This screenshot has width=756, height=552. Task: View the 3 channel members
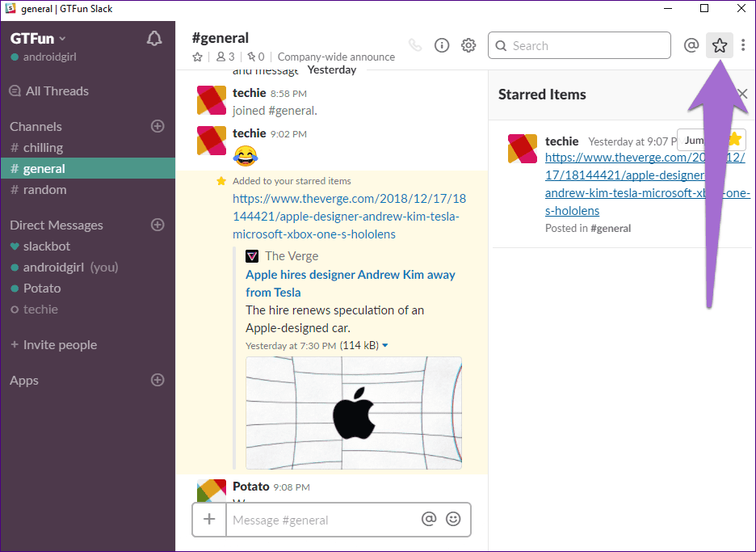(225, 57)
